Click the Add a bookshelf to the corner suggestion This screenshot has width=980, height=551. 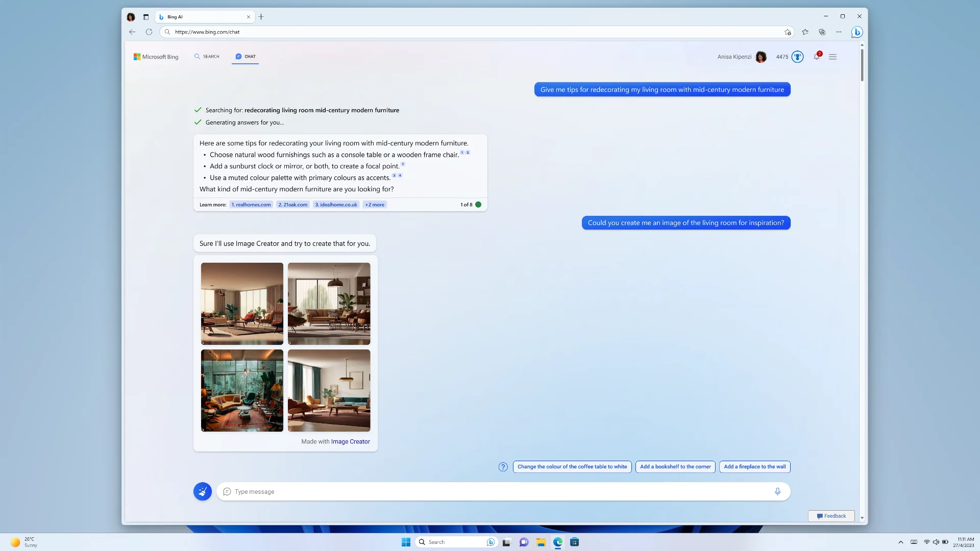(675, 466)
